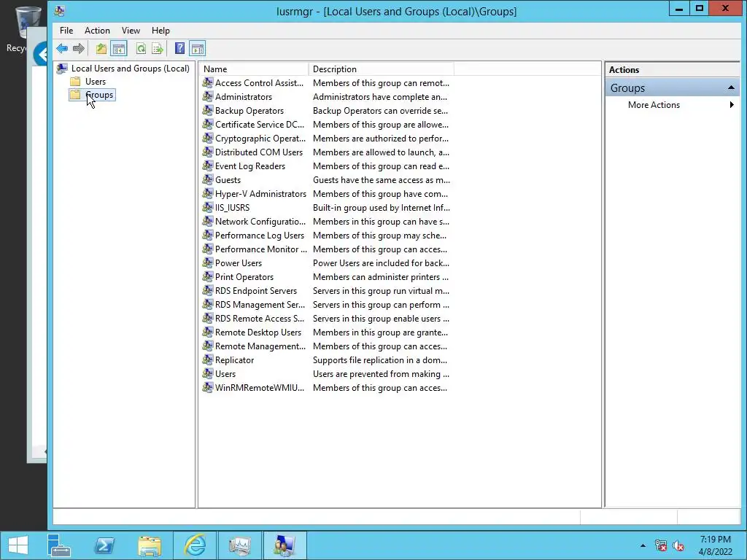Select the Hyper-V Administrators group

[260, 194]
